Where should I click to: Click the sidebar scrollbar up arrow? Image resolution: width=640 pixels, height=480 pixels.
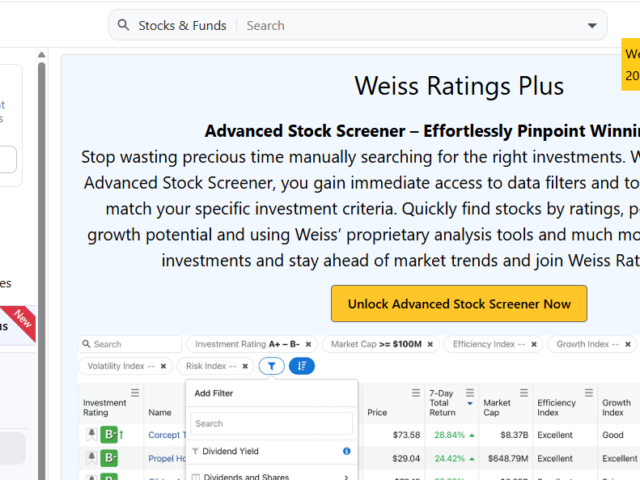pos(41,55)
